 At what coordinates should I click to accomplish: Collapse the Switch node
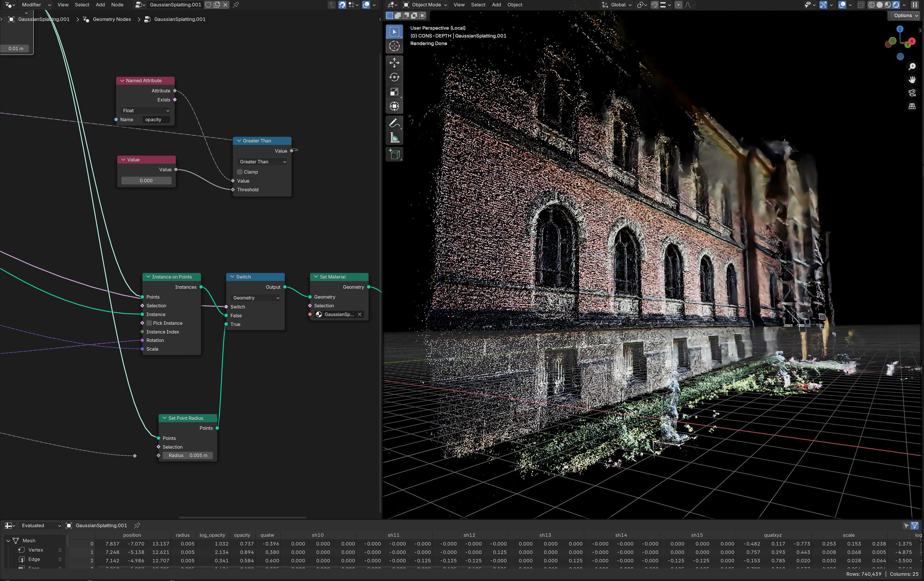tap(232, 277)
